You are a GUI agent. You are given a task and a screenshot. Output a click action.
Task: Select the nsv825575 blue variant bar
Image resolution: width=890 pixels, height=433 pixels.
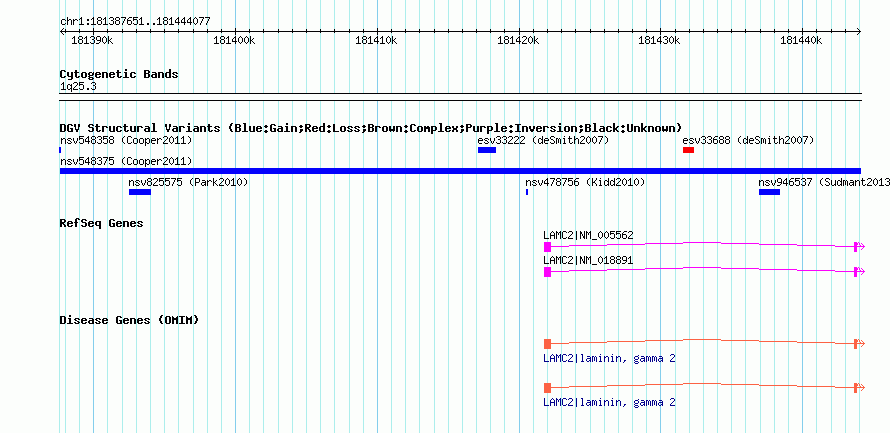point(140,192)
